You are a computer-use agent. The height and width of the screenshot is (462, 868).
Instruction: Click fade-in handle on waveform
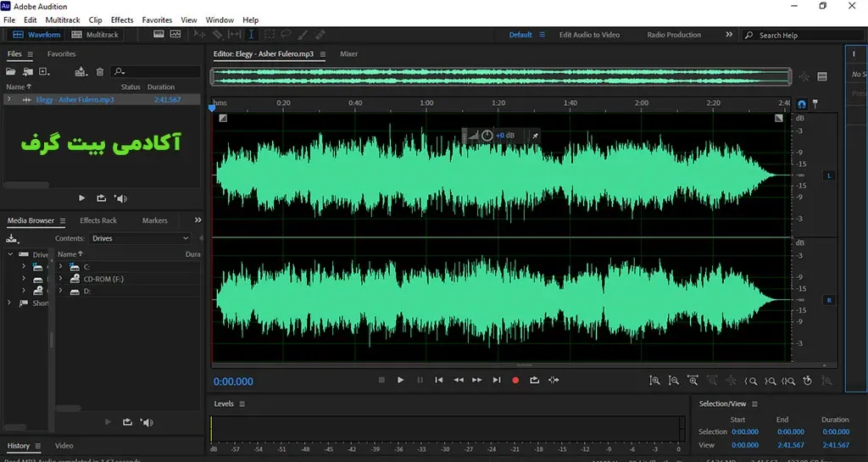[x=223, y=118]
